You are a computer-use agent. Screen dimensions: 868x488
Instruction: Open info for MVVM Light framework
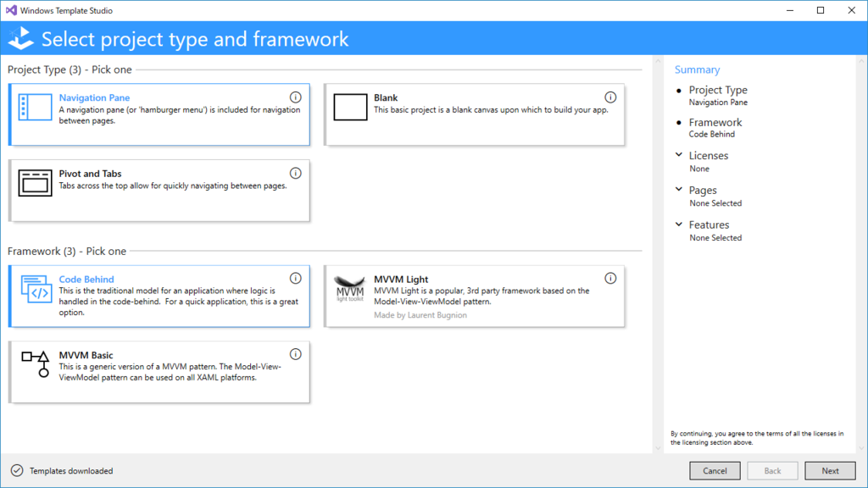click(x=610, y=278)
